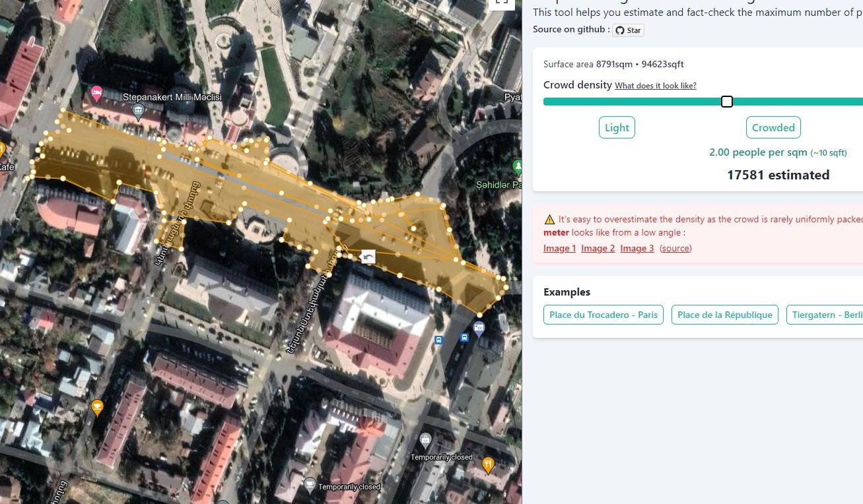This screenshot has height=504, width=863.
Task: Click the crowd density slider handle
Action: pos(726,102)
